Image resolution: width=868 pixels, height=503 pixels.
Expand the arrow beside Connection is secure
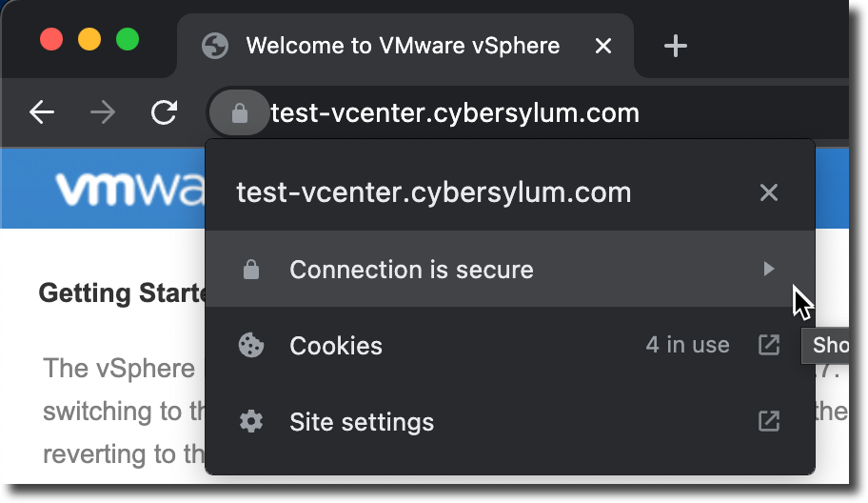pos(768,270)
